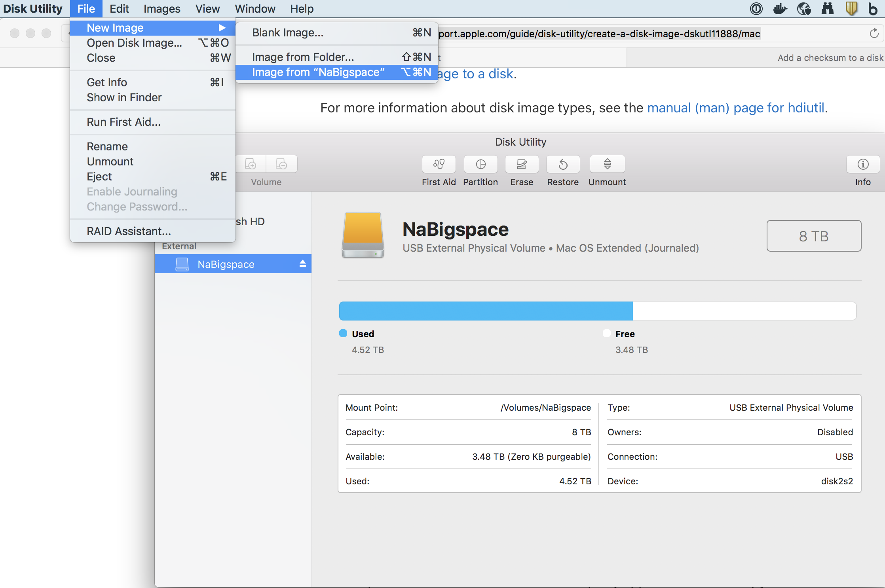Screen dimensions: 885x588
Task: Expand the New Image submenu arrow
Action: tap(222, 28)
